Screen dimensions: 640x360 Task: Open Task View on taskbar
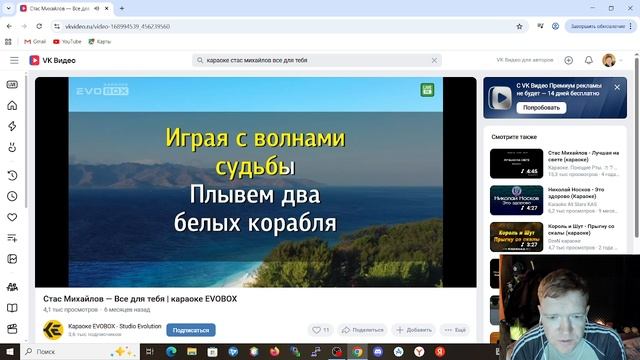(150, 351)
